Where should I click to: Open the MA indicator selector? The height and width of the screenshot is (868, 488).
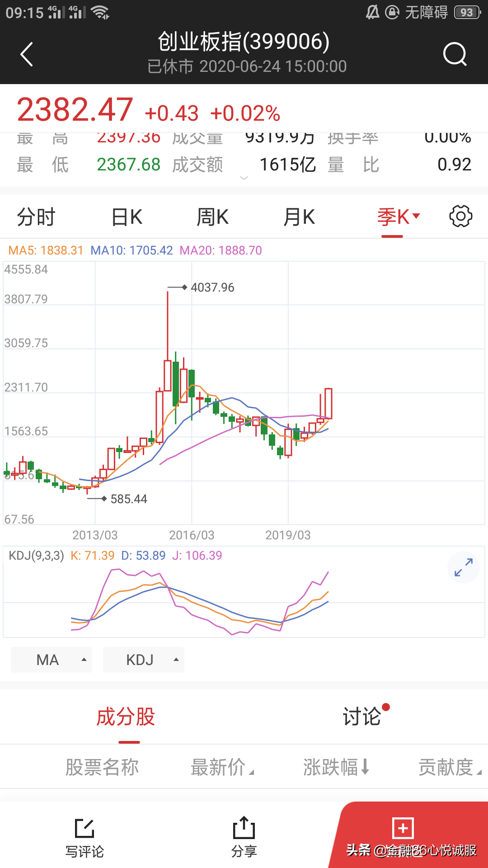(x=52, y=660)
